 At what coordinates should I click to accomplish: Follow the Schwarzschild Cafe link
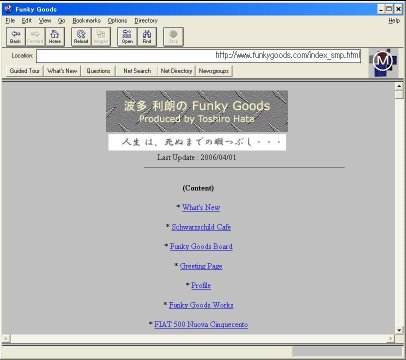(x=201, y=227)
